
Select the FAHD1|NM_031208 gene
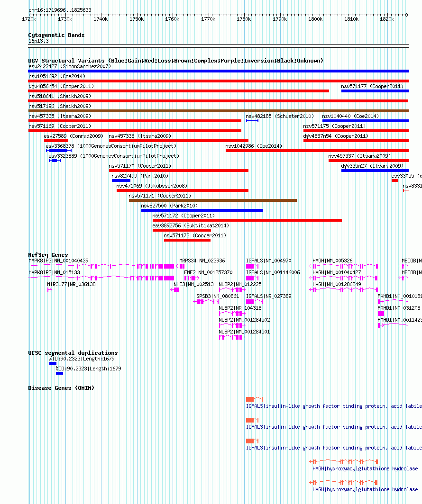coord(381,314)
